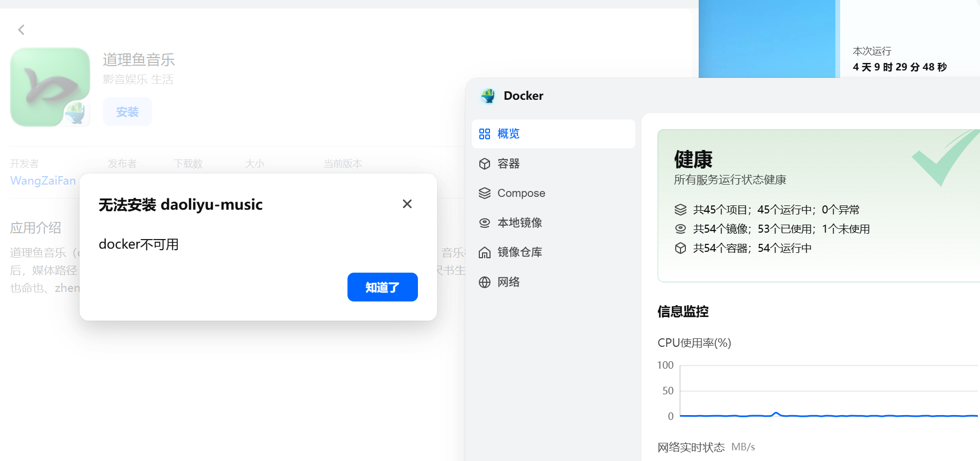This screenshot has width=980, height=461.
Task: Click the Compose layers icon
Action: click(485, 193)
